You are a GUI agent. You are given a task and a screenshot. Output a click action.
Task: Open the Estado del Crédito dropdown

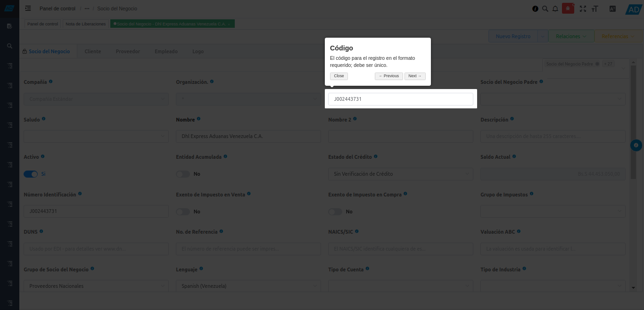coord(401,174)
